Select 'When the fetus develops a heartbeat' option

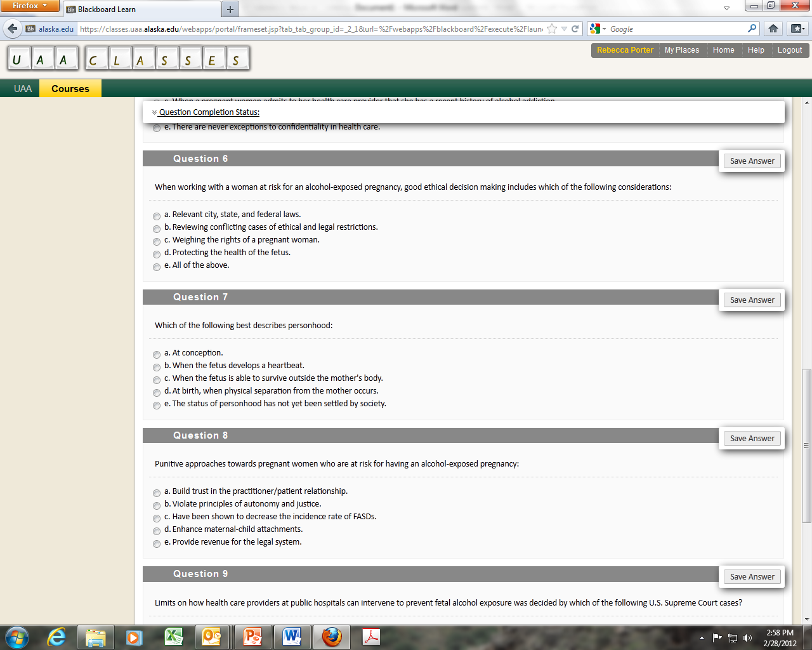pyautogui.click(x=157, y=368)
